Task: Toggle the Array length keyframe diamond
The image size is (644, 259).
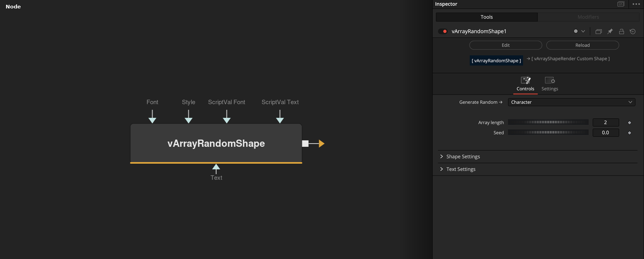Action: tap(630, 123)
